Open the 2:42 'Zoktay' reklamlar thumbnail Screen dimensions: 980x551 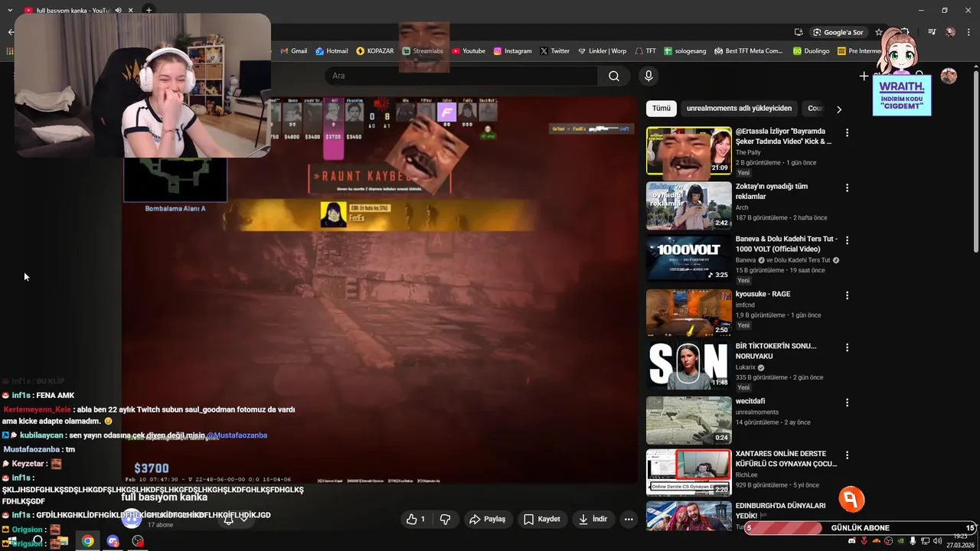[689, 206]
